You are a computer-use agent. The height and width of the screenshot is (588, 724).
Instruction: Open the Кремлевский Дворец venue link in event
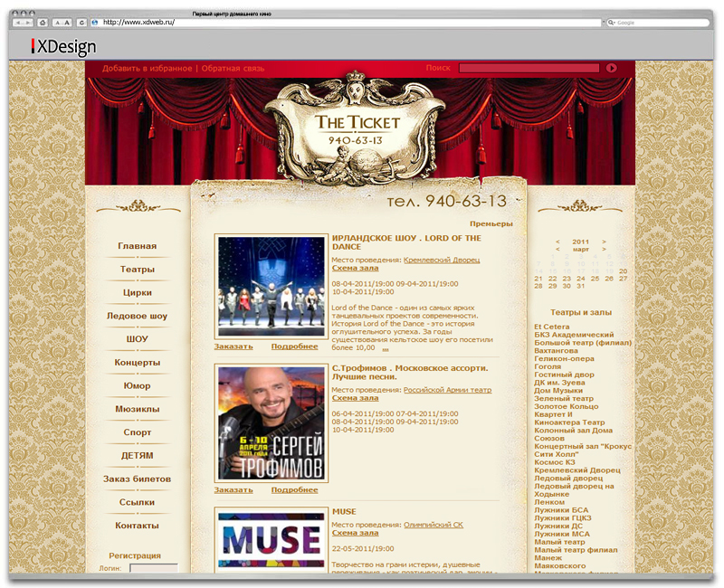pos(442,260)
